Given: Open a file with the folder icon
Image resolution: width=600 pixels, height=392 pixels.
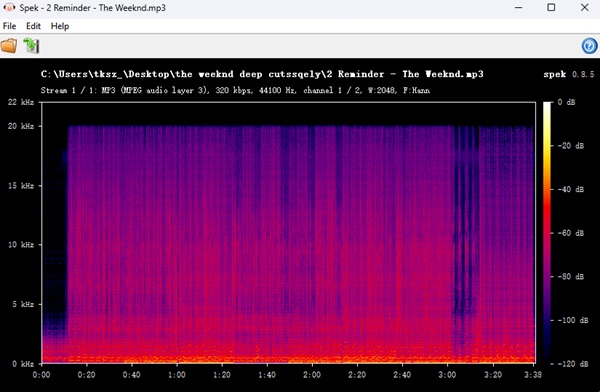Looking at the screenshot, I should coord(9,46).
